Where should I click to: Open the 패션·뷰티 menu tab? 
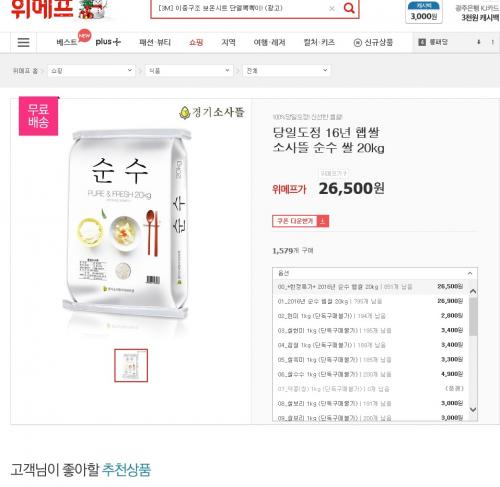pos(155,42)
